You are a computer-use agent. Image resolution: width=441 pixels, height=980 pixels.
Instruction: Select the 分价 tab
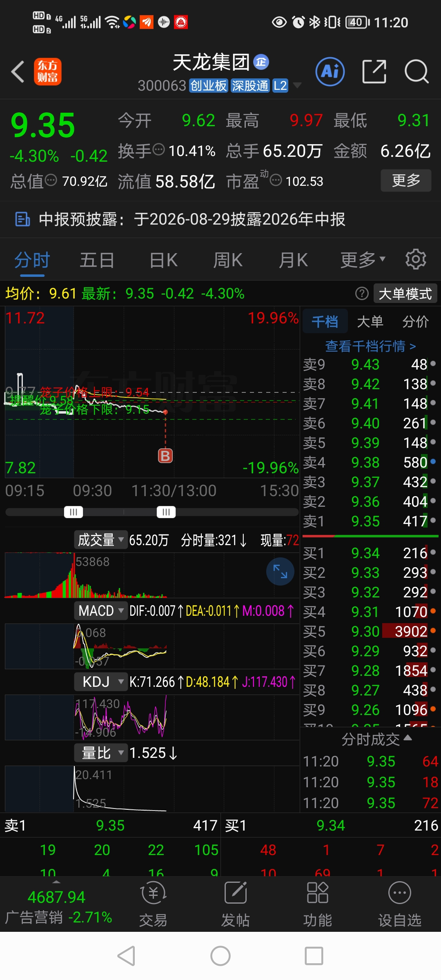pyautogui.click(x=416, y=322)
